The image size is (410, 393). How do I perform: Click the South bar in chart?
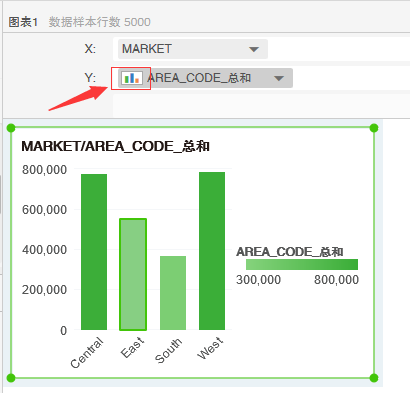(x=173, y=293)
